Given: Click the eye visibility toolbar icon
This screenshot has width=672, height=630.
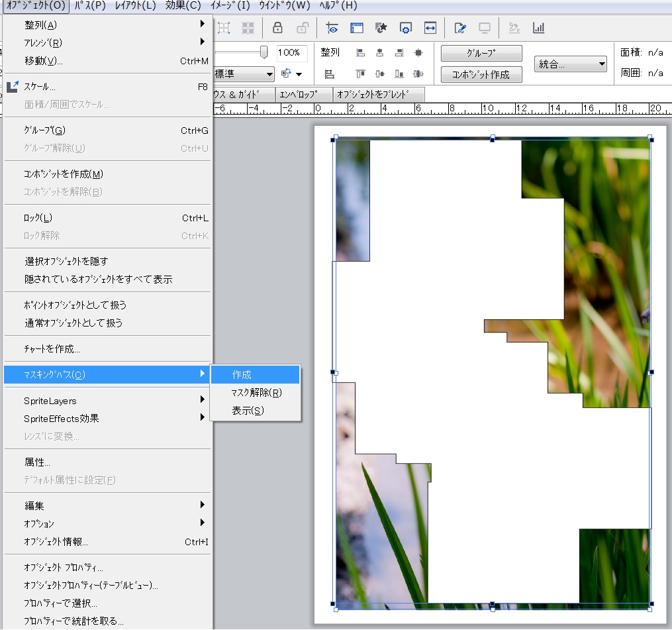Looking at the screenshot, I should [x=332, y=28].
